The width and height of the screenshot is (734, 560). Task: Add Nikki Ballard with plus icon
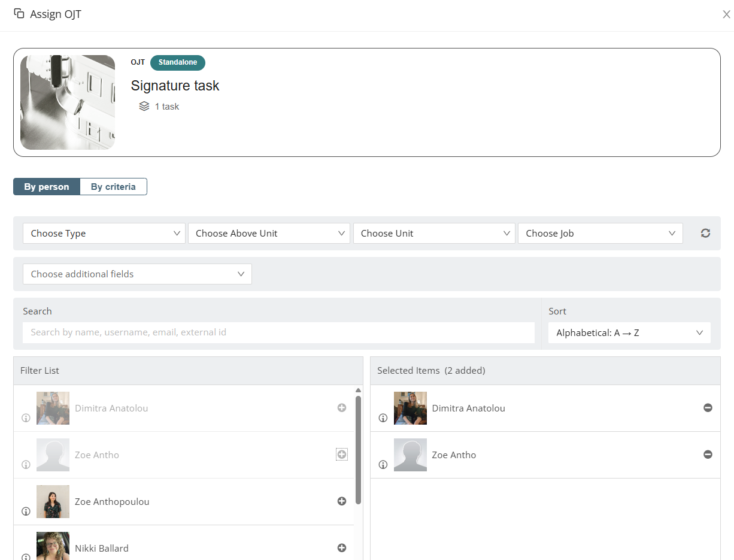(x=342, y=548)
